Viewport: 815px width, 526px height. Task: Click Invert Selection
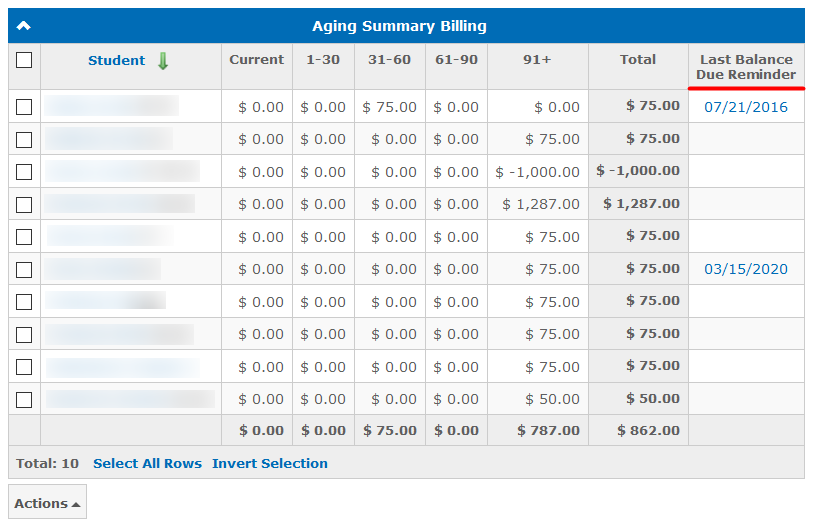pos(270,463)
